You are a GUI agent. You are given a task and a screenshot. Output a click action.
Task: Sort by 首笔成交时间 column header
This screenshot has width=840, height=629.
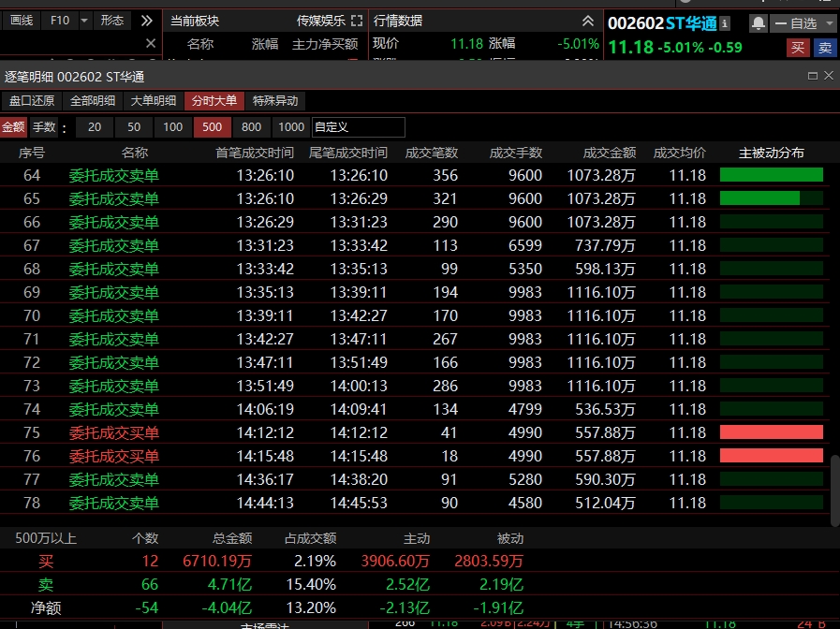click(255, 154)
